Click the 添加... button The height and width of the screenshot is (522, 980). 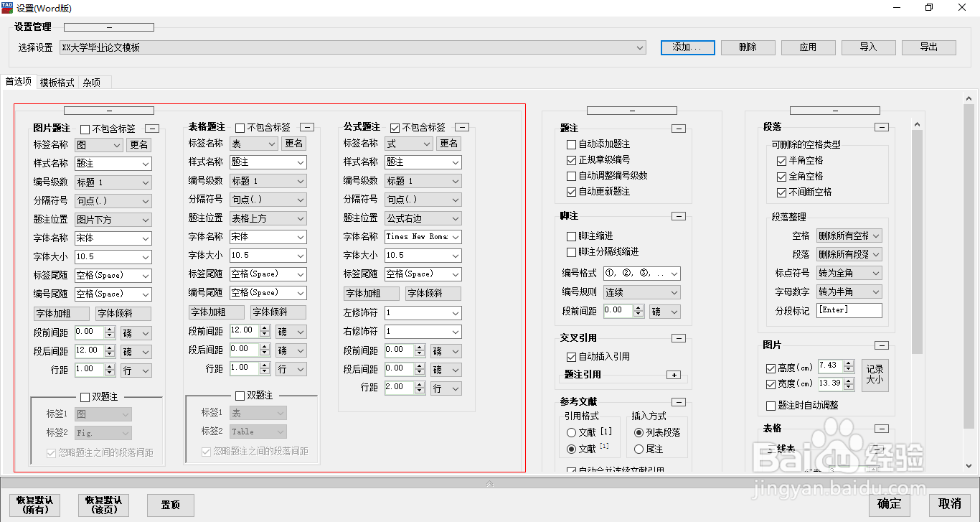pyautogui.click(x=688, y=47)
